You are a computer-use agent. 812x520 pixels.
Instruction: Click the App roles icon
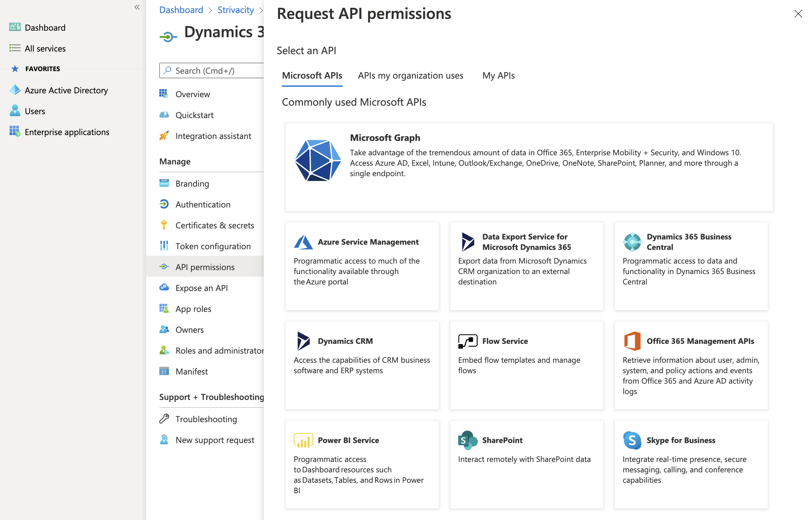(x=164, y=309)
